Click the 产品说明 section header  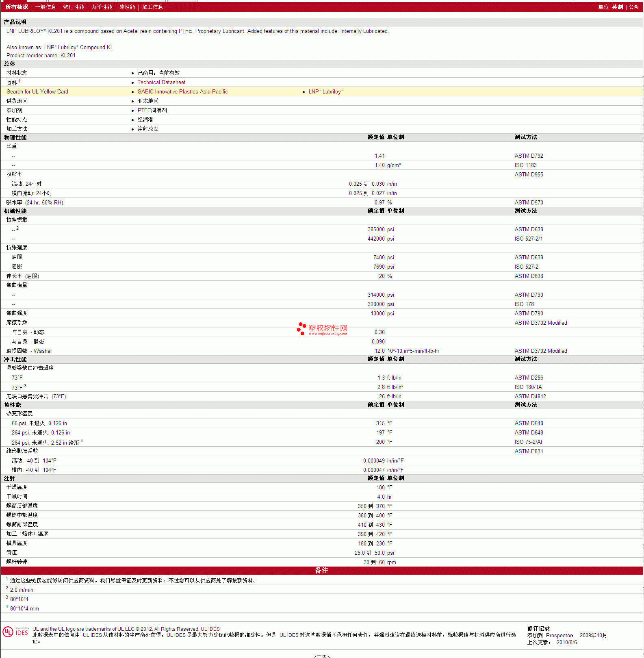click(15, 22)
